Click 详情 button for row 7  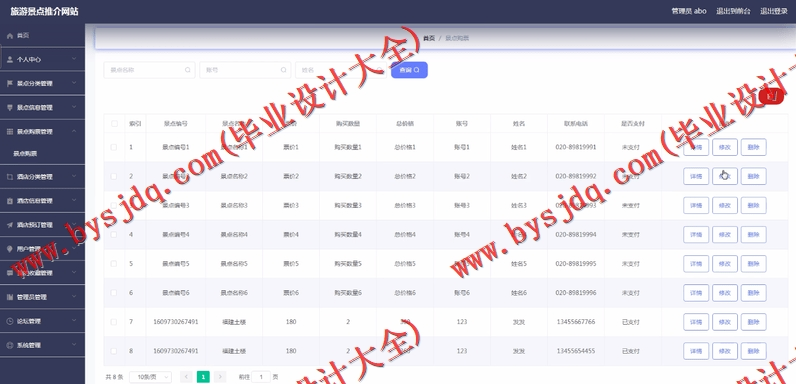pos(696,322)
